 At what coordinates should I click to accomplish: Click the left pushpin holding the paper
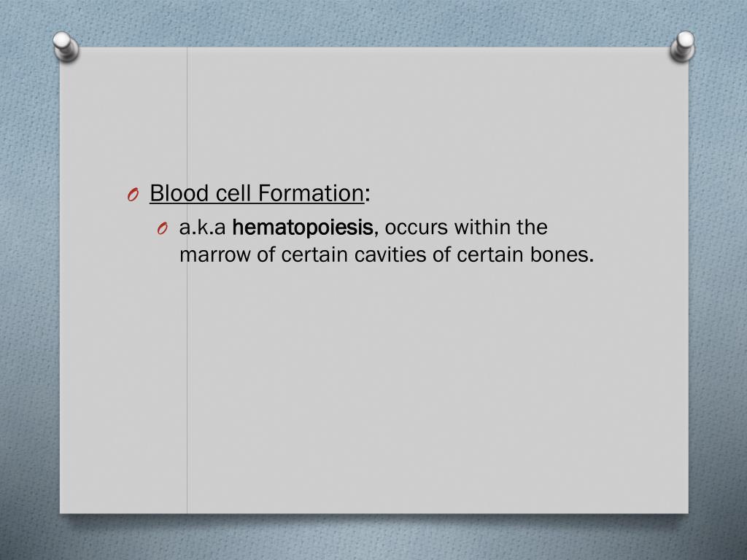tap(66, 46)
